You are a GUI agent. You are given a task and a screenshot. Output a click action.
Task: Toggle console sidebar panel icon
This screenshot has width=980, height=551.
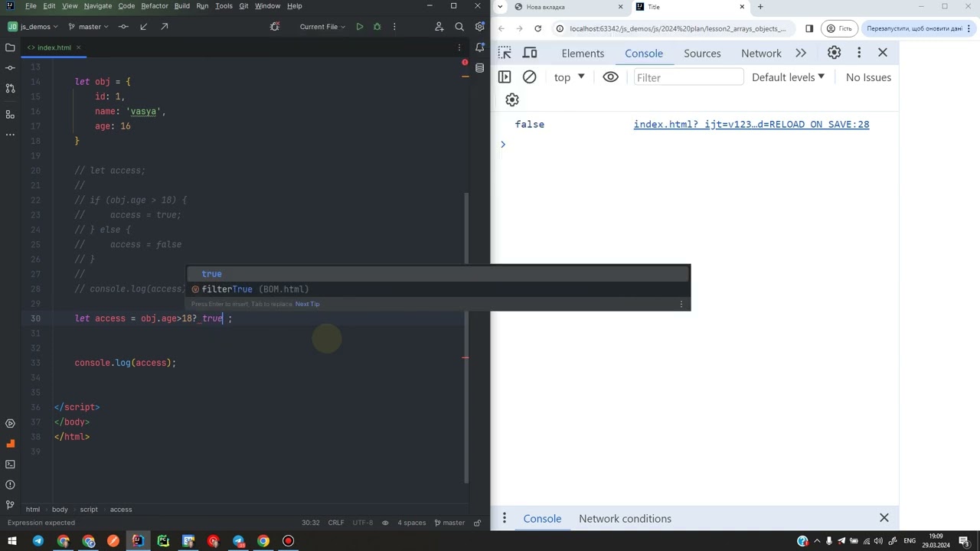click(505, 77)
